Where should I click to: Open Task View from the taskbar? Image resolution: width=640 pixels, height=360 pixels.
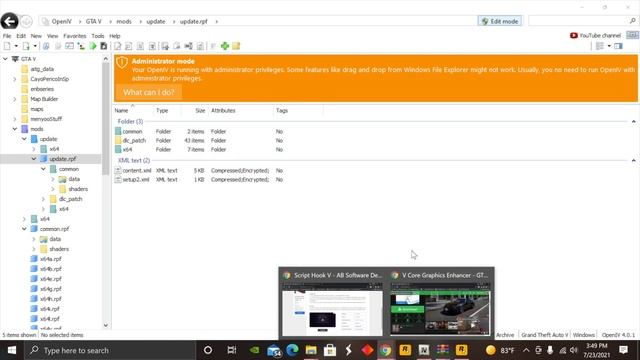pyautogui.click(x=231, y=350)
